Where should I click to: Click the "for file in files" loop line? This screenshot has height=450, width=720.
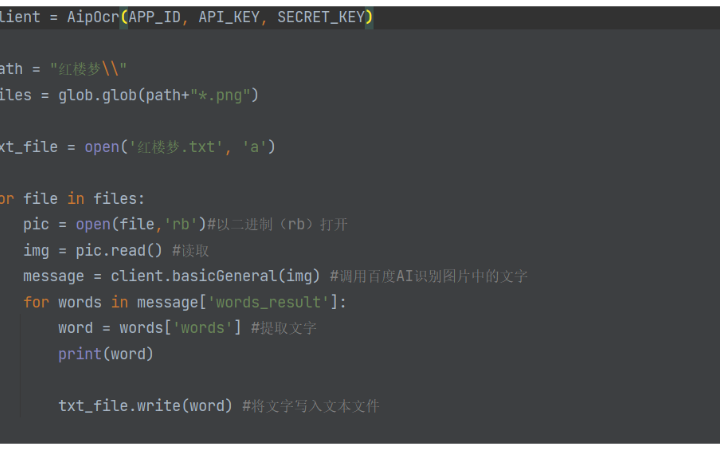pyautogui.click(x=72, y=199)
